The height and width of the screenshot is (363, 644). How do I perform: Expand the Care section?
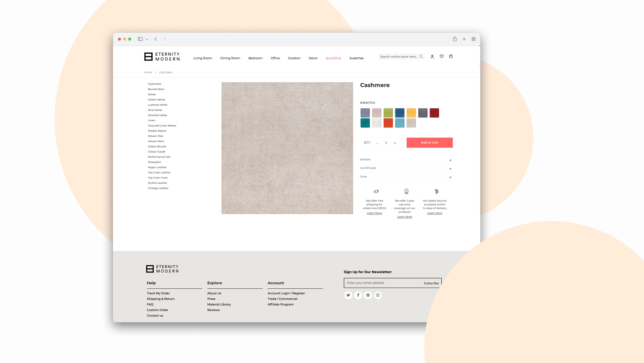coord(406,177)
